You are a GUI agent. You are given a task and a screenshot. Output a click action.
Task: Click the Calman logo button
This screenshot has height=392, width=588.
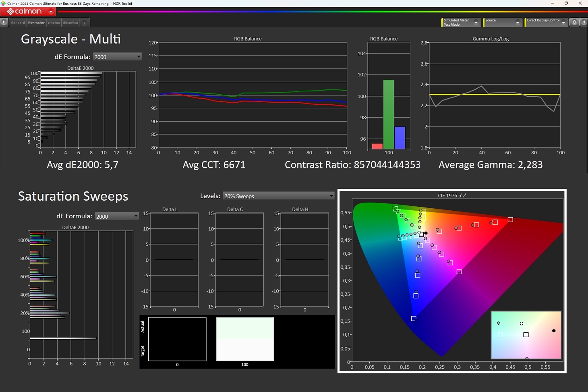coord(24,12)
